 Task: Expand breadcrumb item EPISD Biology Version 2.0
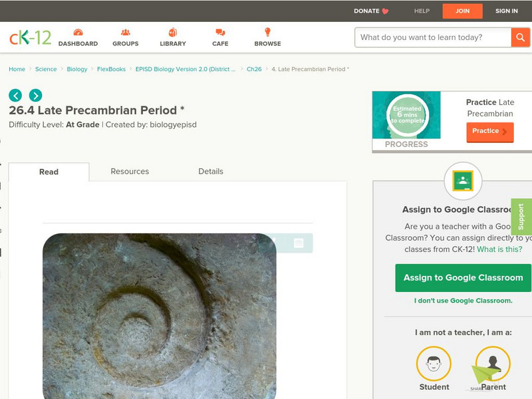[x=184, y=68]
